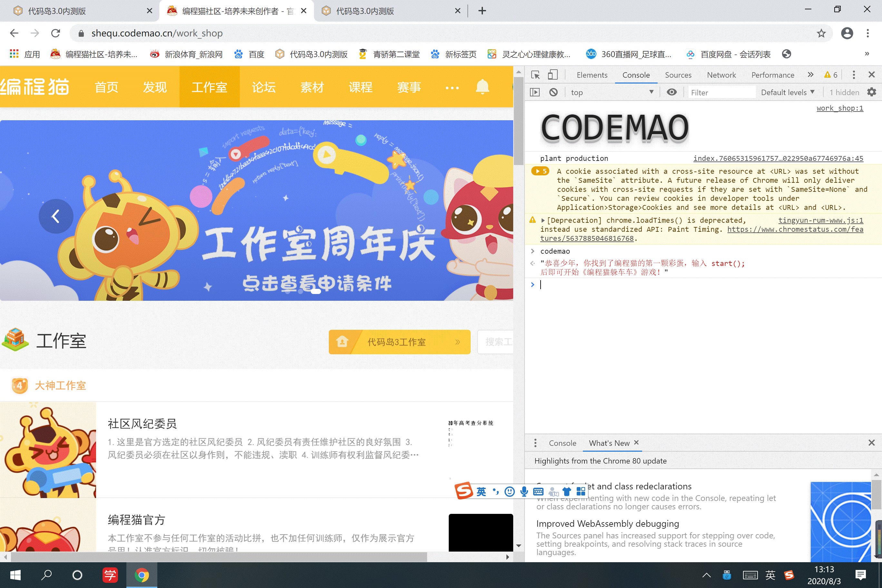Open the tingyun-rum-www.js:1 source link
The width and height of the screenshot is (882, 588).
point(820,220)
